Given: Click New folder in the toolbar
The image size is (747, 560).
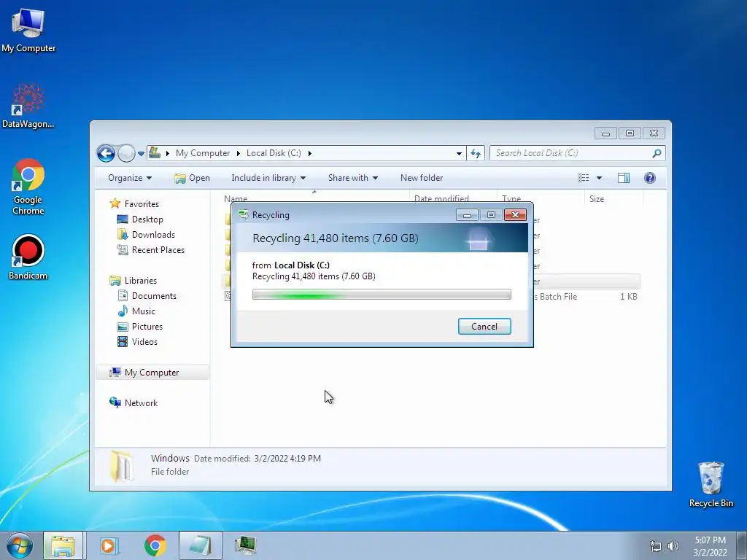Looking at the screenshot, I should [x=422, y=178].
